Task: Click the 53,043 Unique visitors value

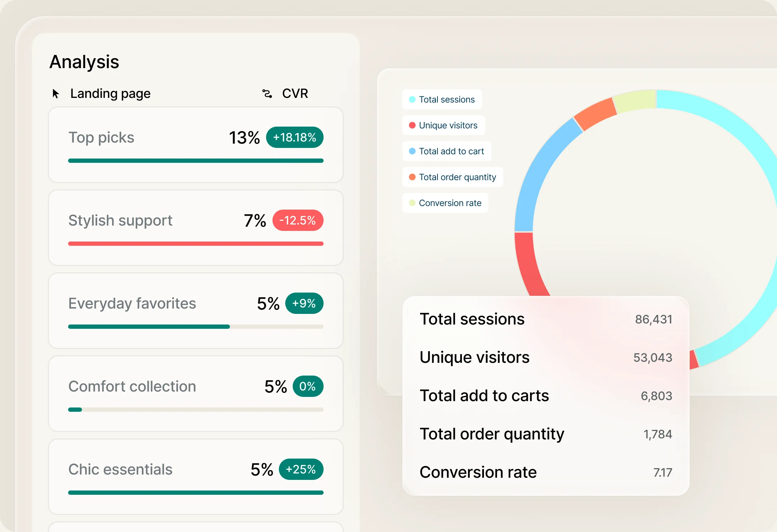Action: pos(653,358)
